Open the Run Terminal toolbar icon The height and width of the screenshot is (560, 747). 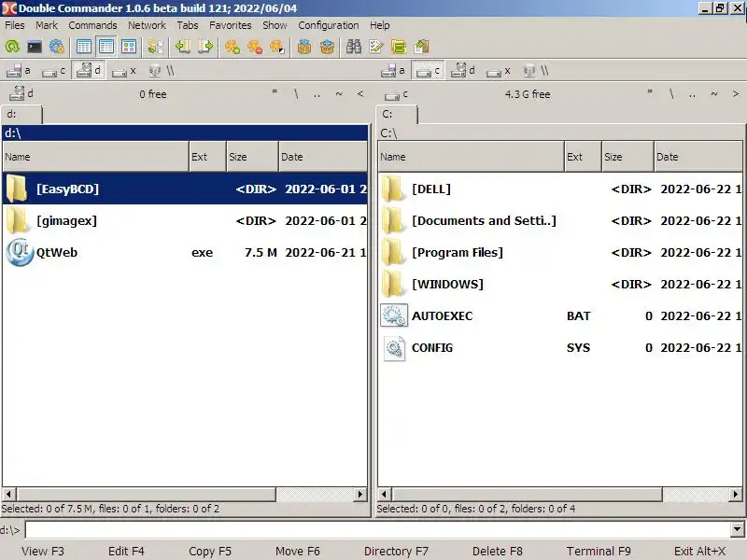[x=35, y=47]
